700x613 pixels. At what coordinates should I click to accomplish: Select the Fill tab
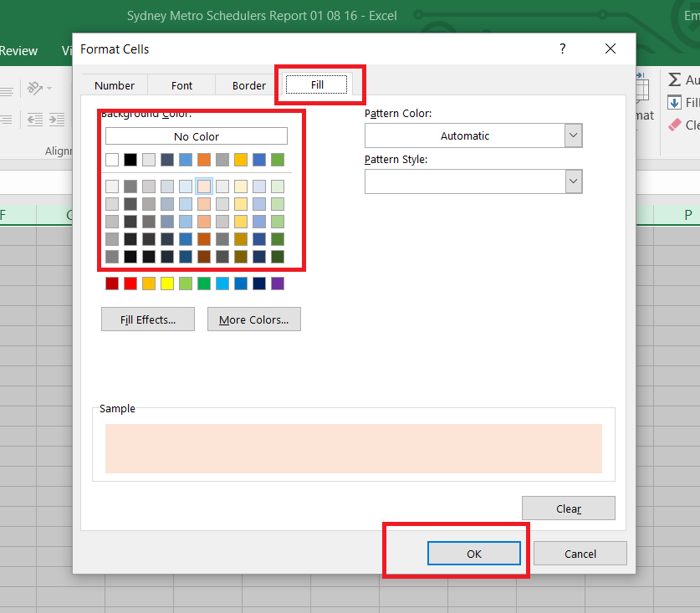coord(317,84)
